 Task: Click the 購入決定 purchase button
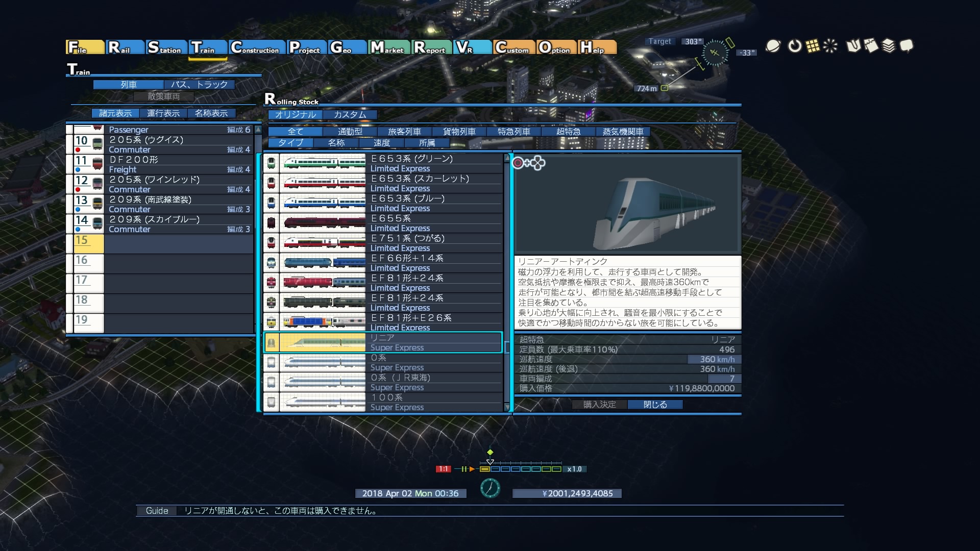coord(599,405)
